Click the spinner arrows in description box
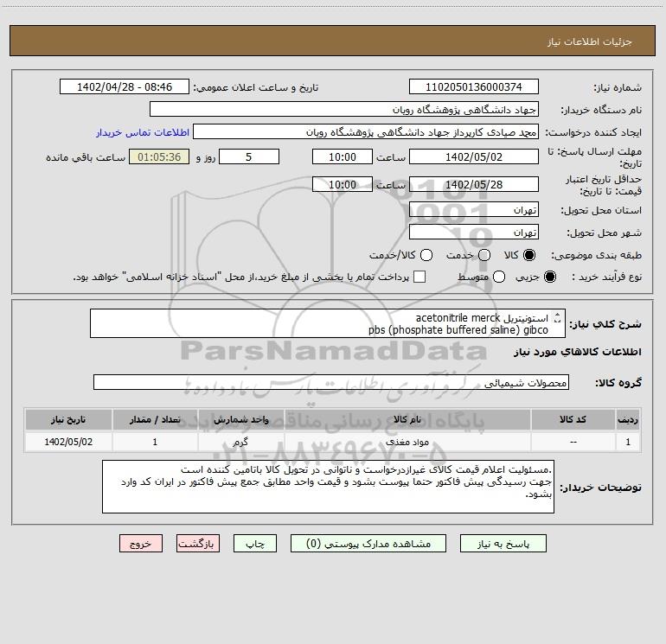The width and height of the screenshot is (666, 644). tap(558, 317)
